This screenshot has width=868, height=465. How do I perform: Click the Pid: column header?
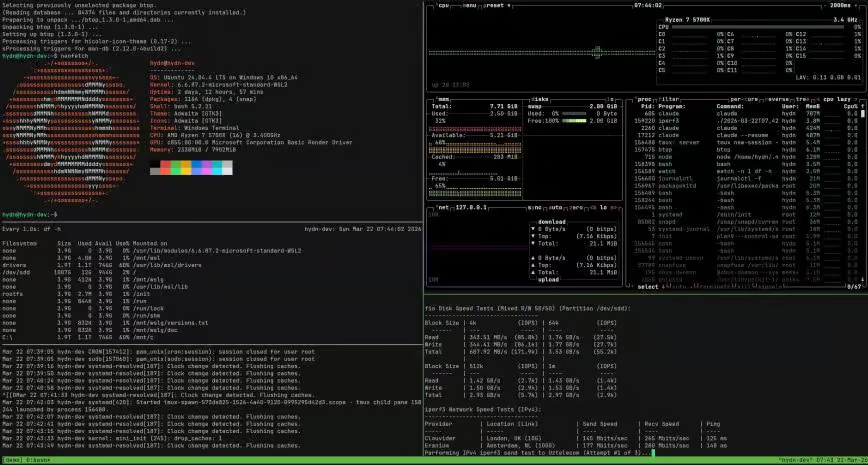click(648, 106)
